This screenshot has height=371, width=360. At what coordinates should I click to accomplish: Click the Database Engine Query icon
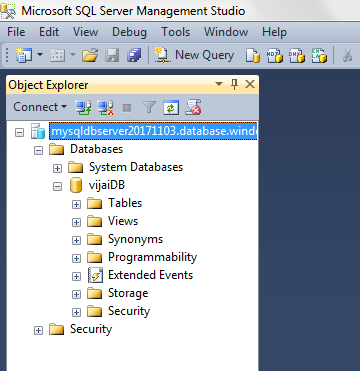pos(253,55)
